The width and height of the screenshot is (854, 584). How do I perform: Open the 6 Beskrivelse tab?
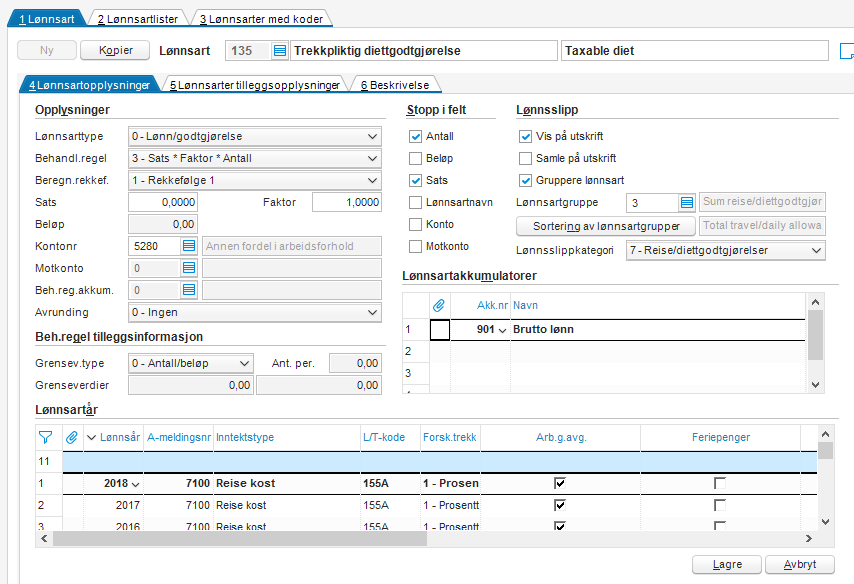click(395, 85)
